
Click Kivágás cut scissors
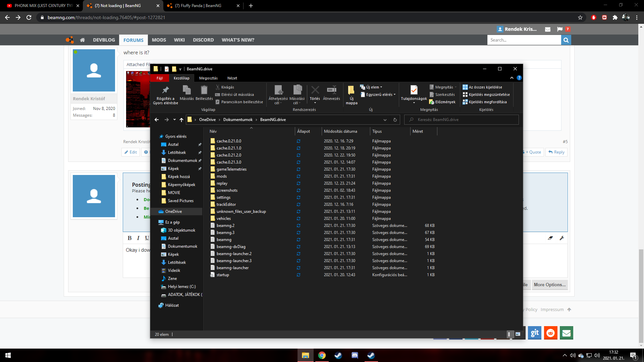(x=225, y=87)
